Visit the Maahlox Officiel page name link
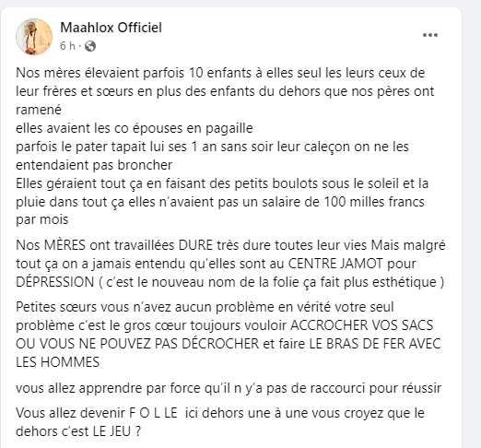The image size is (481, 448). click(111, 28)
